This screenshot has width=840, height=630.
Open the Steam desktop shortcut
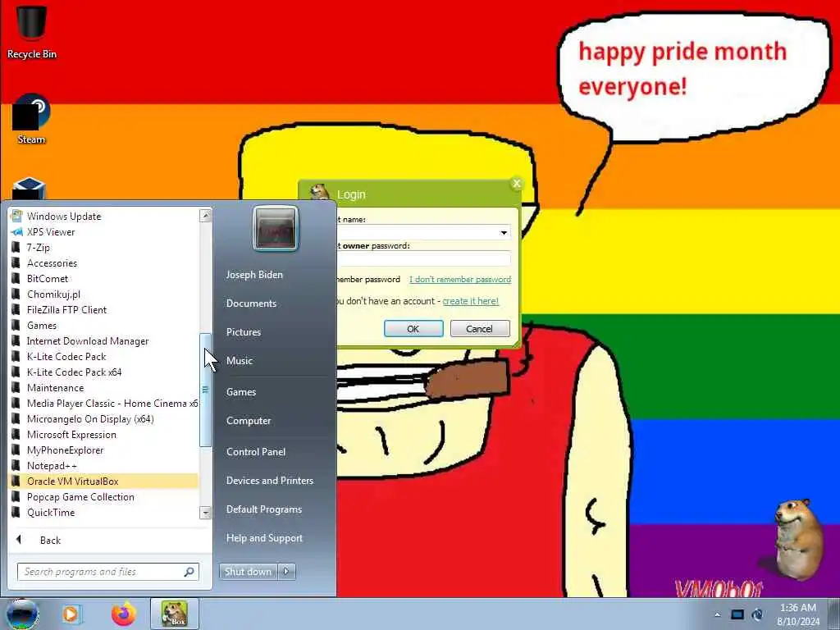(x=31, y=119)
